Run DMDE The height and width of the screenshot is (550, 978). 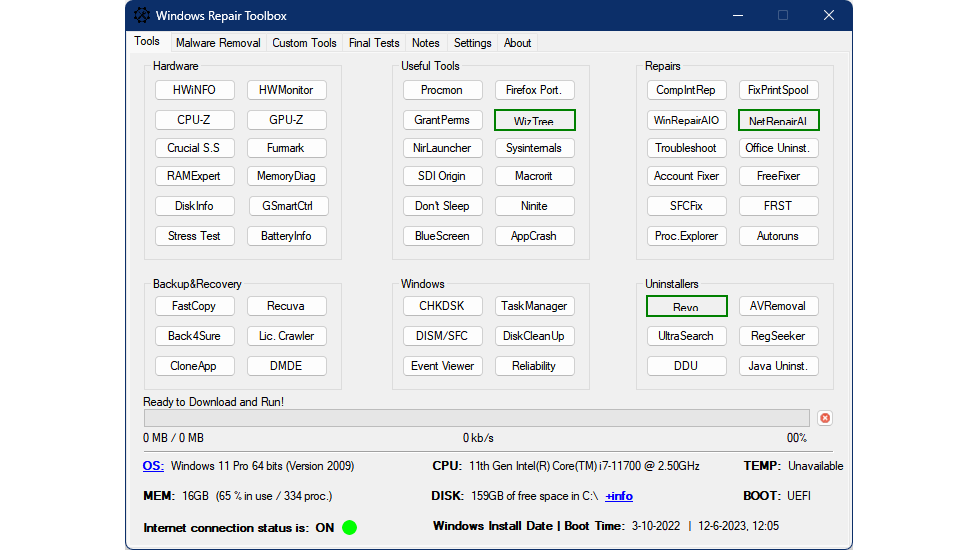coord(286,365)
